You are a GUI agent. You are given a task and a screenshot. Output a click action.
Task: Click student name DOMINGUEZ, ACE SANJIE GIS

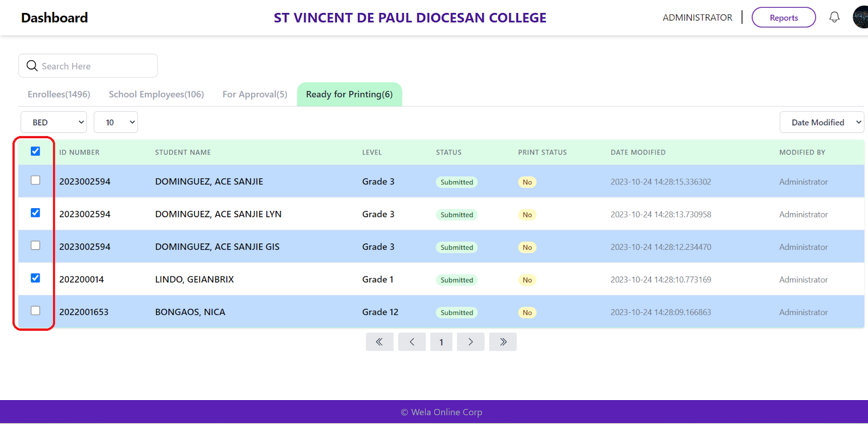click(x=217, y=247)
